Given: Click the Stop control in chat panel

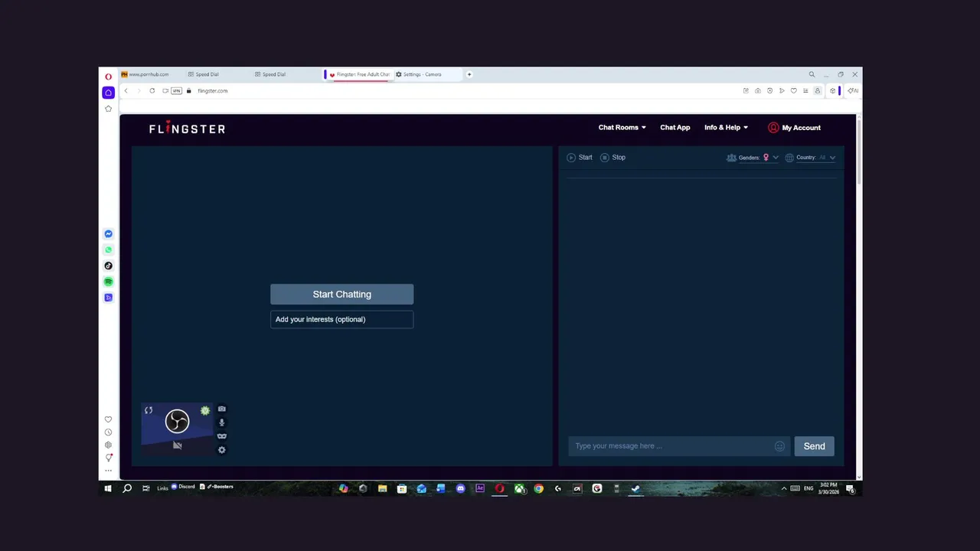Looking at the screenshot, I should 612,158.
